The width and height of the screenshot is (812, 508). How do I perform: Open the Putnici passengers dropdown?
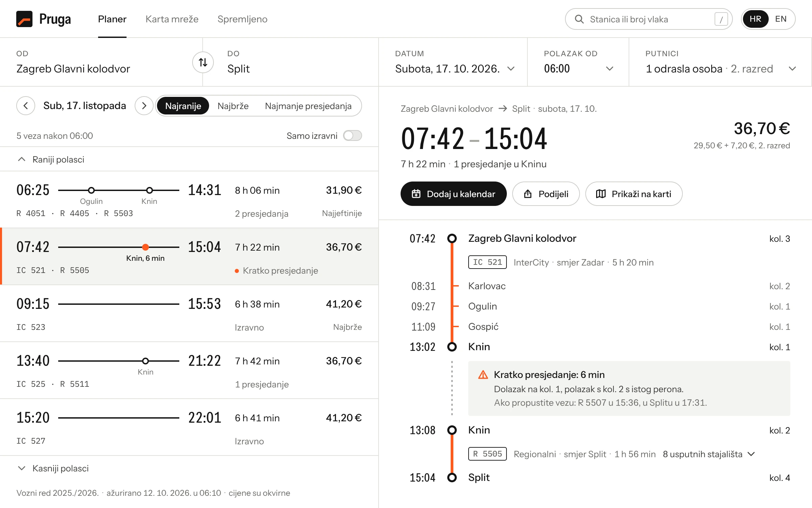[720, 62]
